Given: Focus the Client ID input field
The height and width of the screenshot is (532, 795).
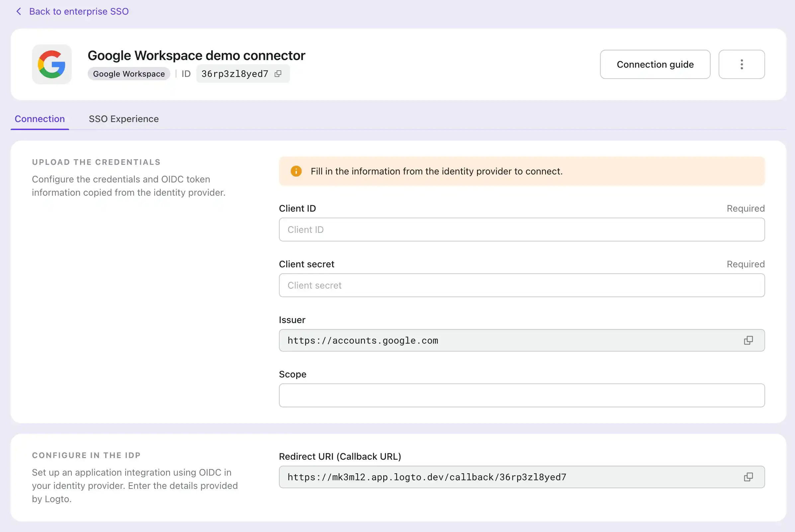Looking at the screenshot, I should coord(521,230).
